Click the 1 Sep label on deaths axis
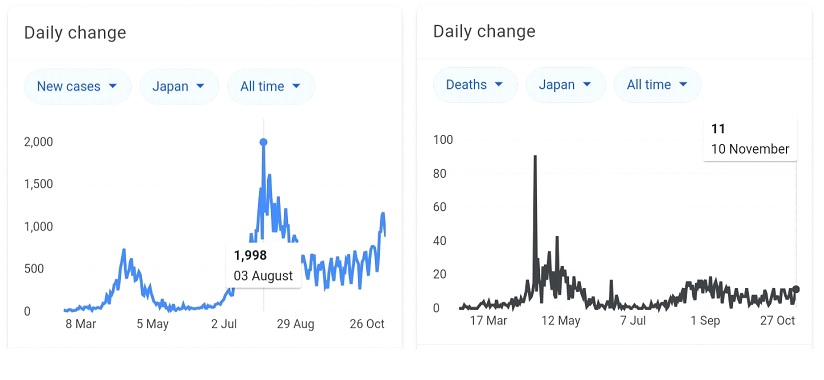 click(x=705, y=320)
